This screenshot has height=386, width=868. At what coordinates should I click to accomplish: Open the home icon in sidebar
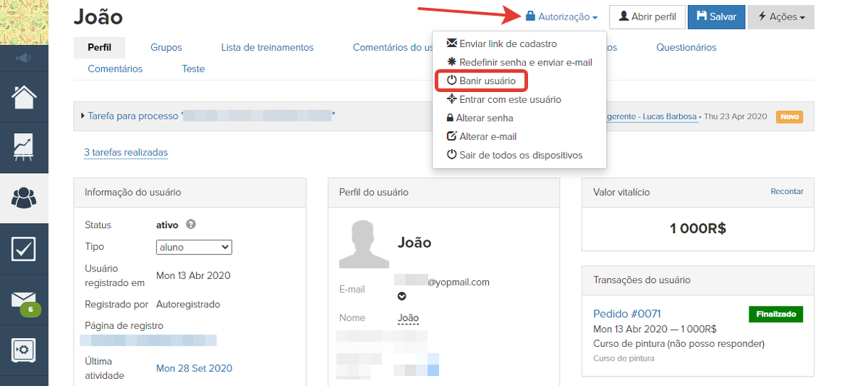[24, 96]
